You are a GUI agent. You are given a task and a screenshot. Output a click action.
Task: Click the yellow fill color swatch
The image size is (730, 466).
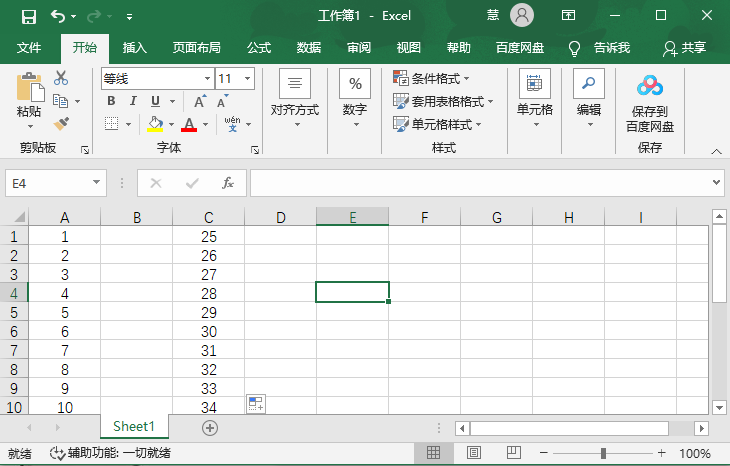click(155, 124)
